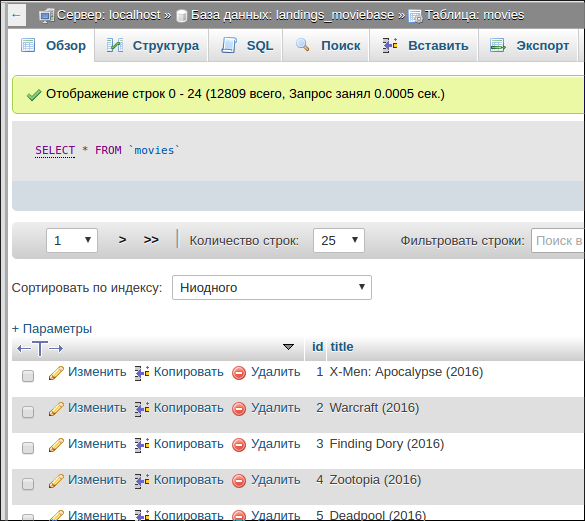Click the insert icon on Вставить tab
The image size is (585, 521).
390,45
